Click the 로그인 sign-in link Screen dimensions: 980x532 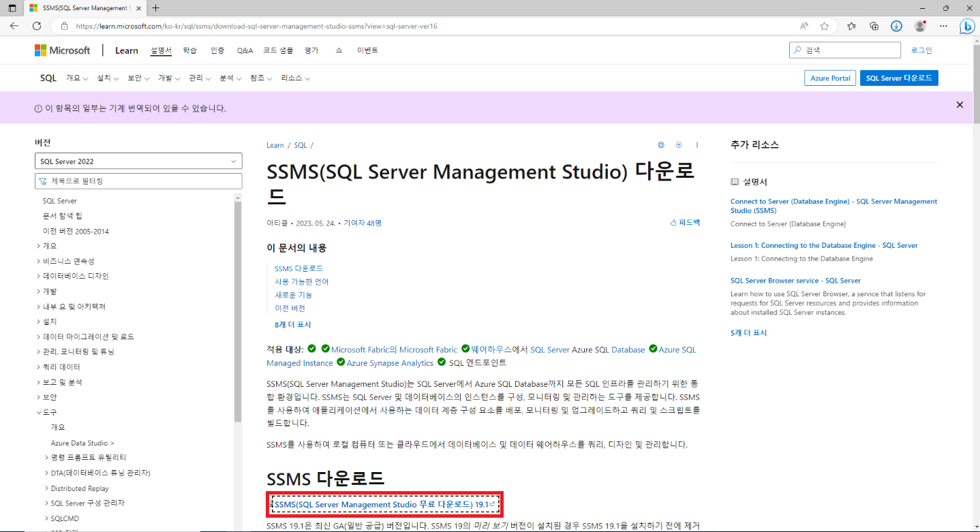(921, 50)
